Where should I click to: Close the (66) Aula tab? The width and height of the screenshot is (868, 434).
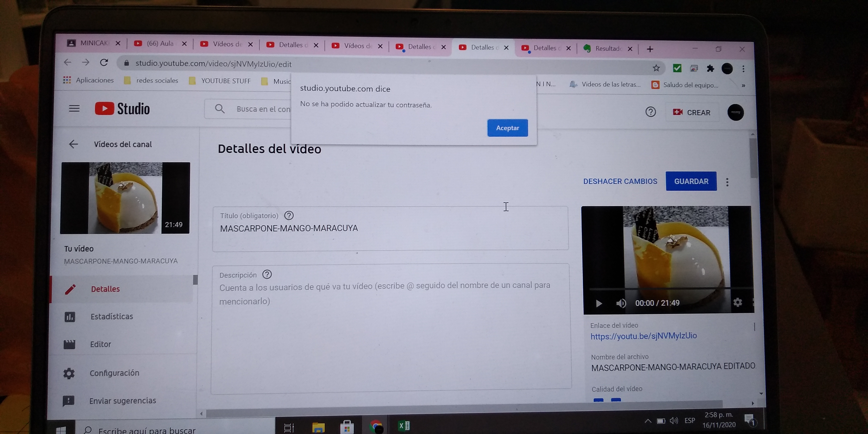pos(184,44)
